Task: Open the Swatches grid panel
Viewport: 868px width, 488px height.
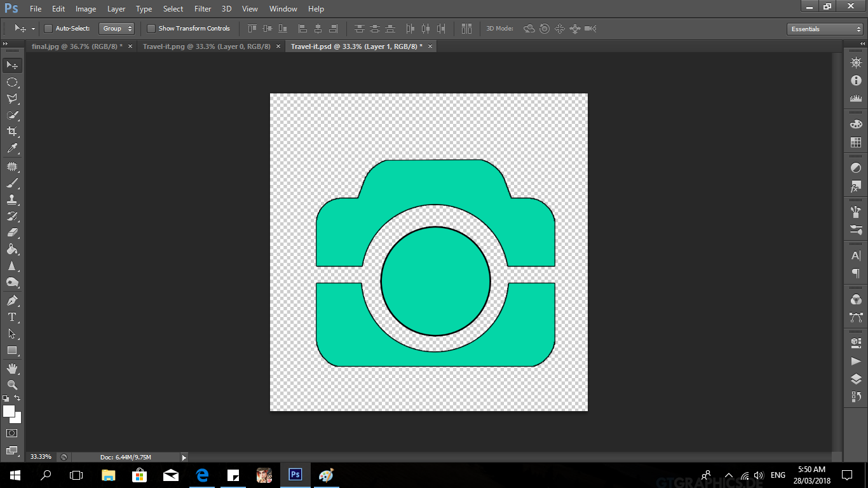Action: (x=856, y=142)
